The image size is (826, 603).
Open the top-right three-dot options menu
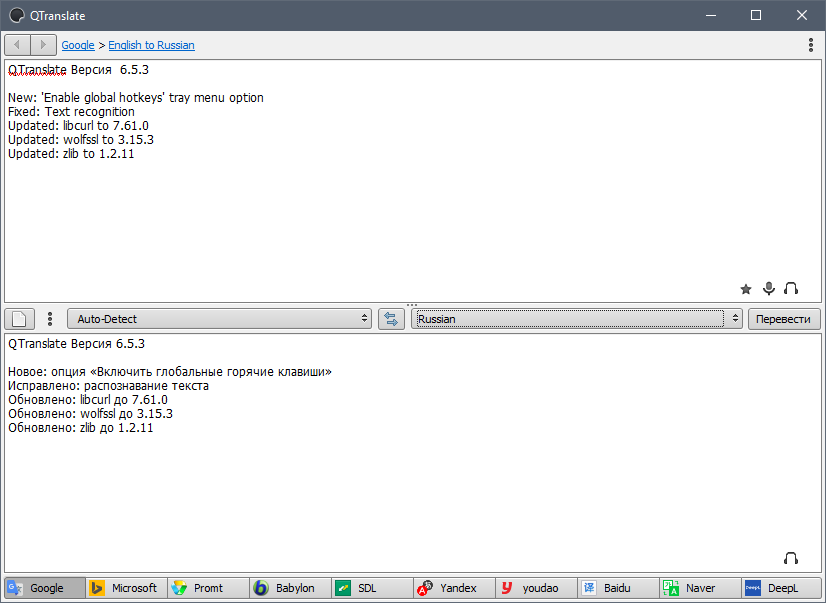[x=811, y=45]
